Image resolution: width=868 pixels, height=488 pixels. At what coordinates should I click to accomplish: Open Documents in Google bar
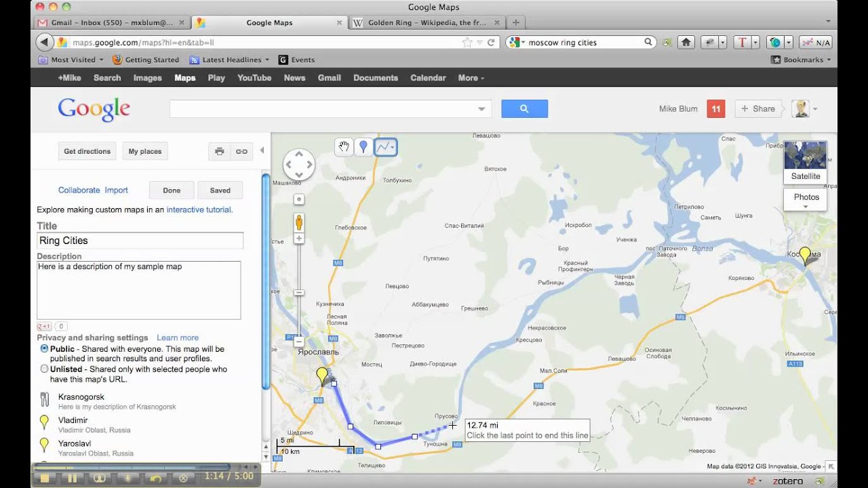(376, 78)
